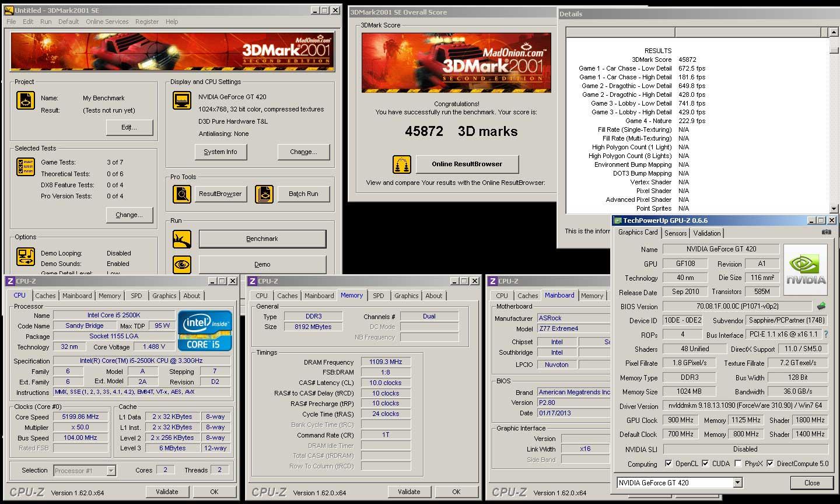The height and width of the screenshot is (504, 840).
Task: Open the Online Services menu
Action: coord(107,22)
